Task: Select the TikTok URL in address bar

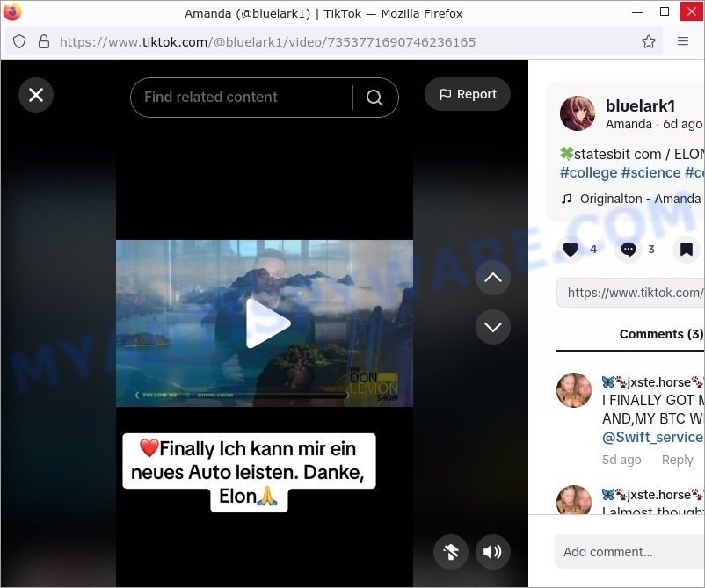Action: [267, 42]
